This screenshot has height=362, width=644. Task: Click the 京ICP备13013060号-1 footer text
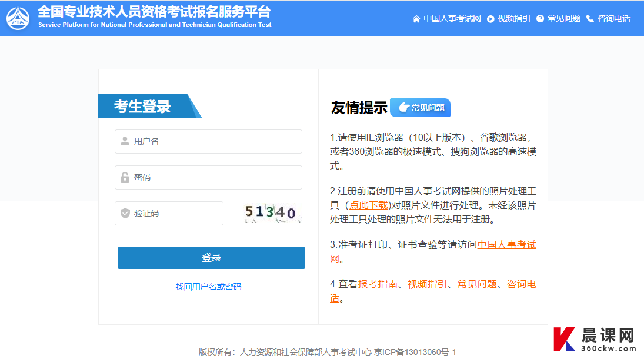tap(415, 352)
